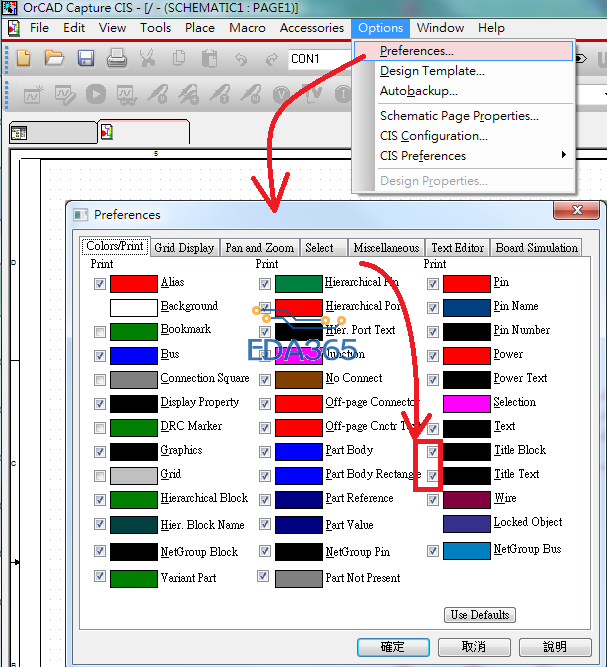Click the Edit simulation profile icon
Viewport: 607px width, 667px height.
click(65, 94)
